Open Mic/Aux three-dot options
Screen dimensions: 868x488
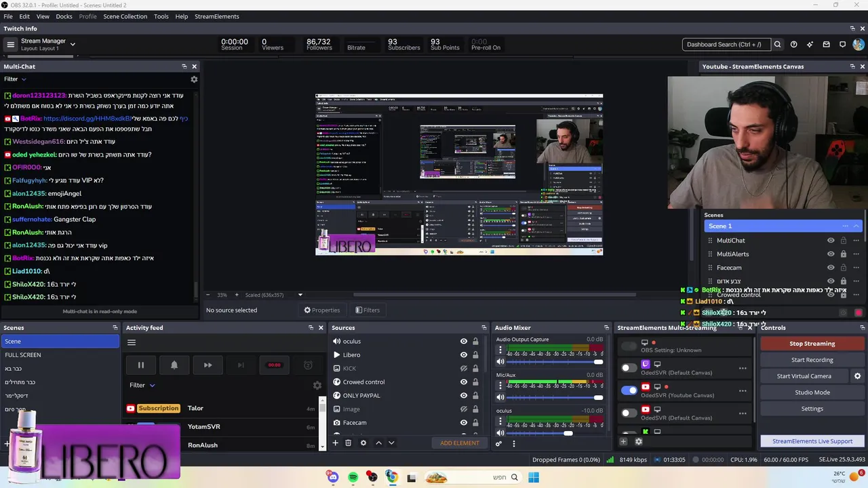pos(500,386)
